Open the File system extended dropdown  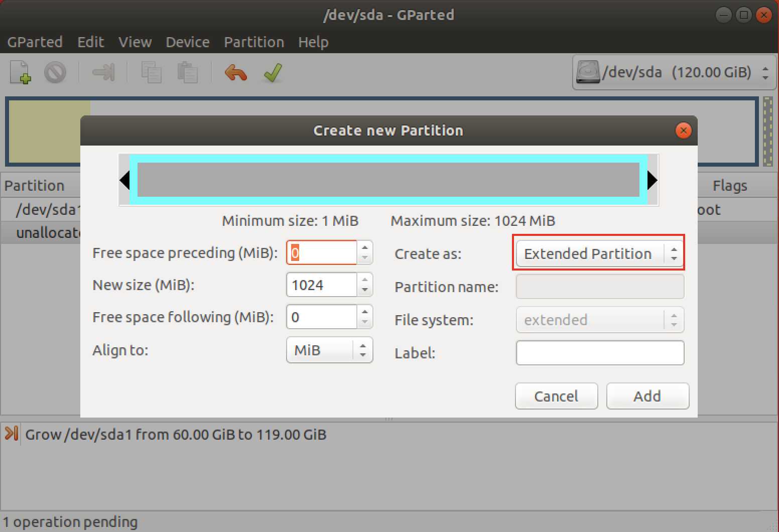599,320
